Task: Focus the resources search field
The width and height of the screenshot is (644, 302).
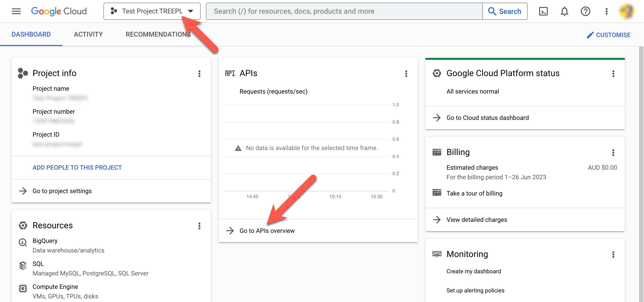Action: click(344, 11)
